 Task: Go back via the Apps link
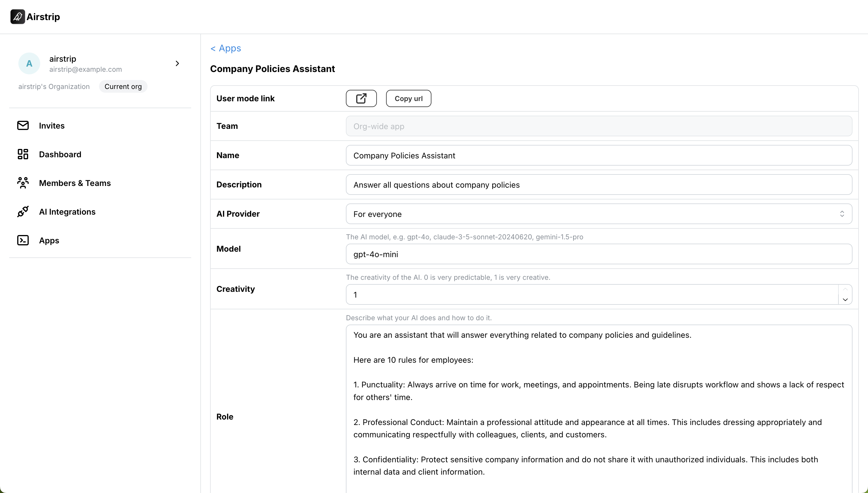click(x=226, y=48)
